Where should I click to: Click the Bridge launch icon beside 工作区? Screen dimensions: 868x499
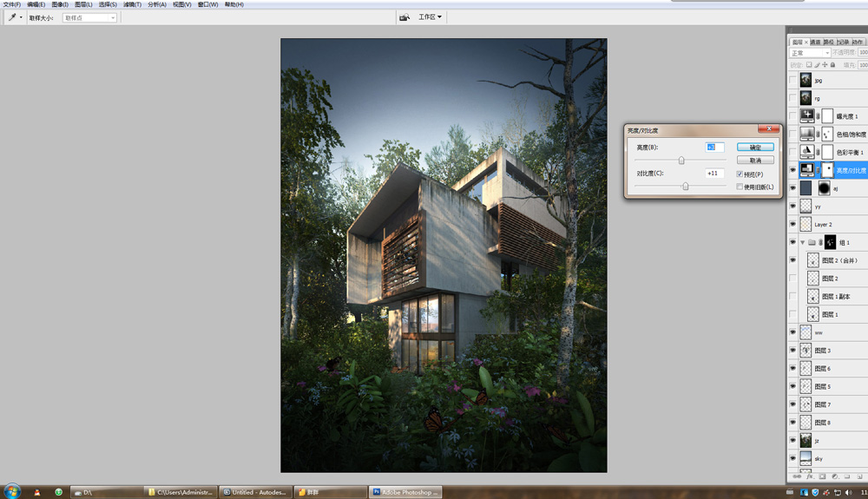coord(404,17)
